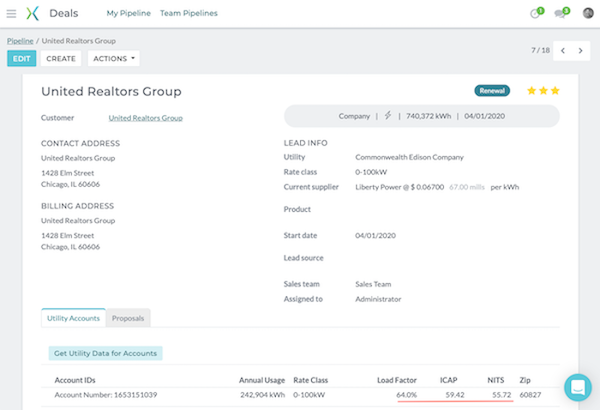Image resolution: width=600 pixels, height=410 pixels.
Task: Click the Load Factor column header
Action: pyautogui.click(x=397, y=380)
